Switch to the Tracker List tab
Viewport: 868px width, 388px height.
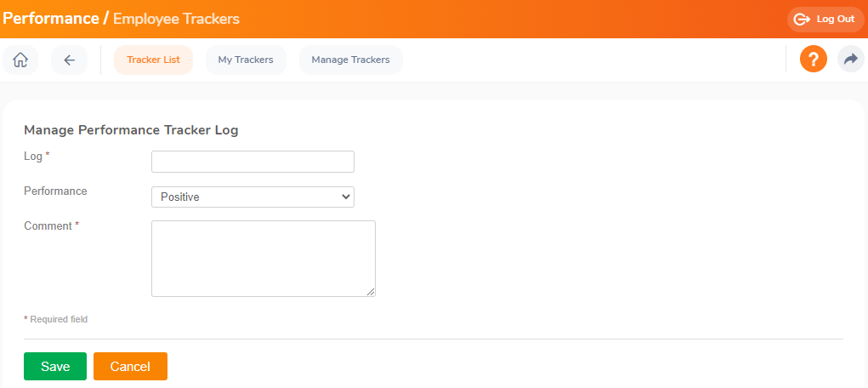click(x=153, y=60)
